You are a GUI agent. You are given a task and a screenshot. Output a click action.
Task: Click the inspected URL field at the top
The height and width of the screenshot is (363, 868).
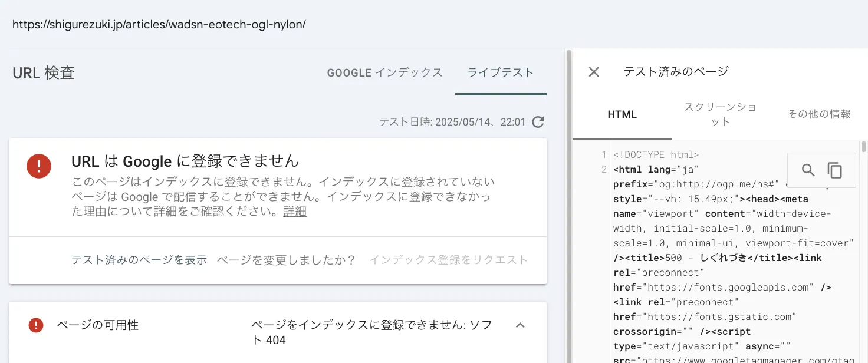tap(159, 25)
